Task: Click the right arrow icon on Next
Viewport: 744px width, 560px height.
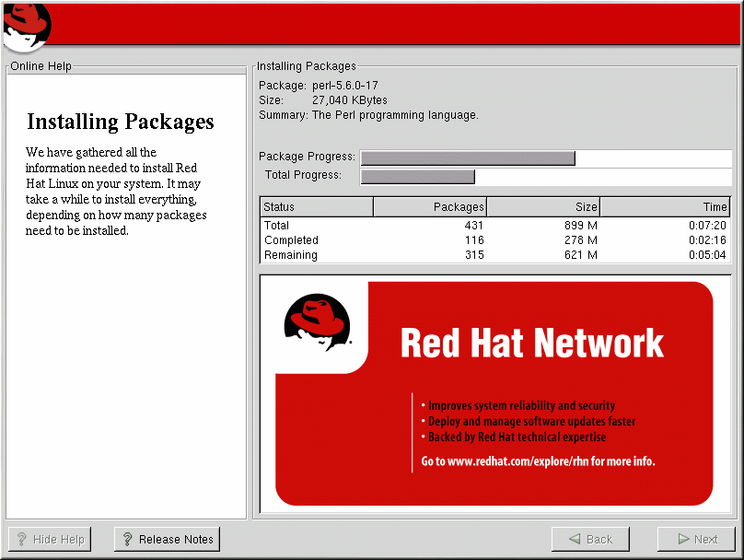Action: pyautogui.click(x=683, y=539)
